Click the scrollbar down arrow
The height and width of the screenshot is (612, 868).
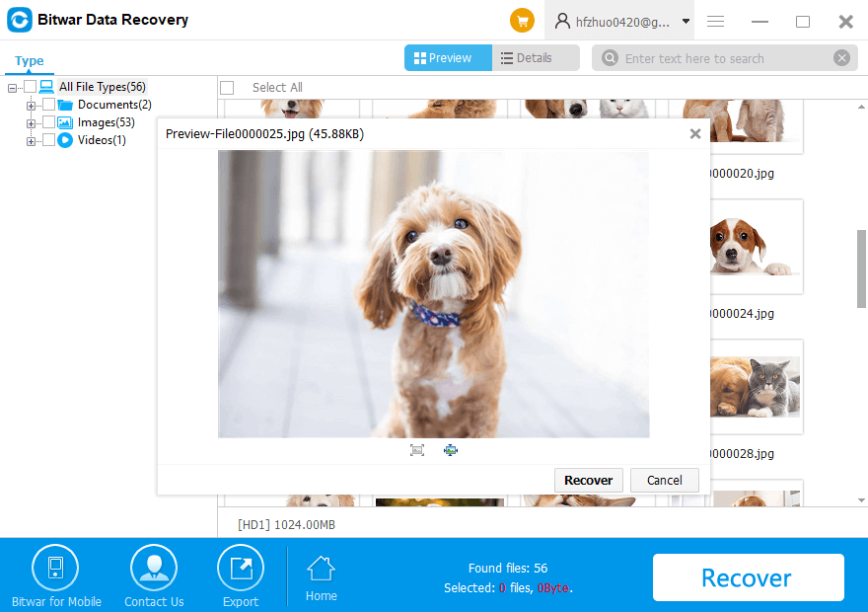861,500
